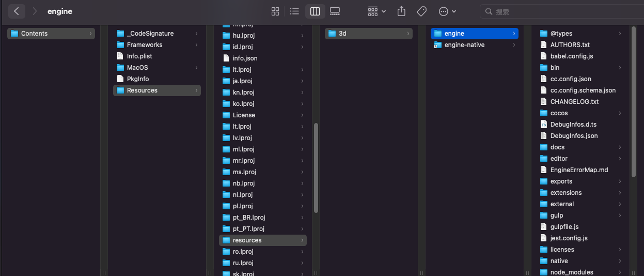Image resolution: width=644 pixels, height=276 pixels.
Task: Select the Resources folder row
Action: 157,90
